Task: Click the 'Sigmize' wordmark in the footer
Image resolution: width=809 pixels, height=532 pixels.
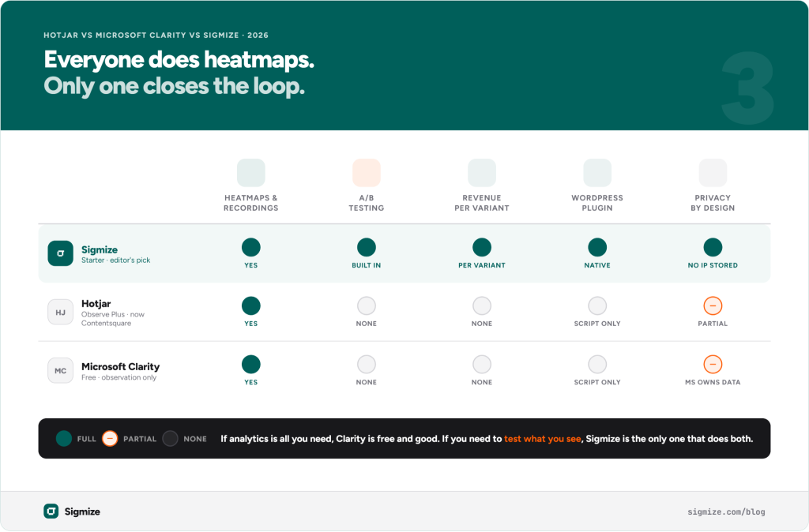Action: 82,511
